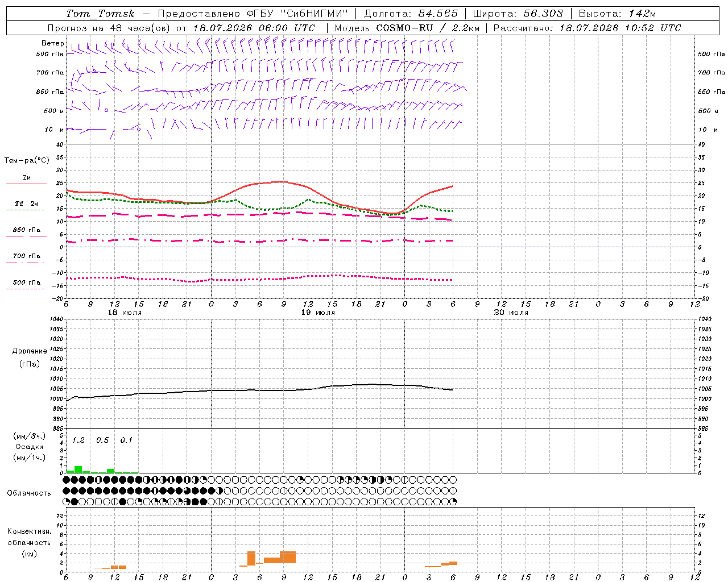This screenshot has height=582, width=728.
Task: Click the calm wind circle at 500 м
Action: click(x=106, y=110)
